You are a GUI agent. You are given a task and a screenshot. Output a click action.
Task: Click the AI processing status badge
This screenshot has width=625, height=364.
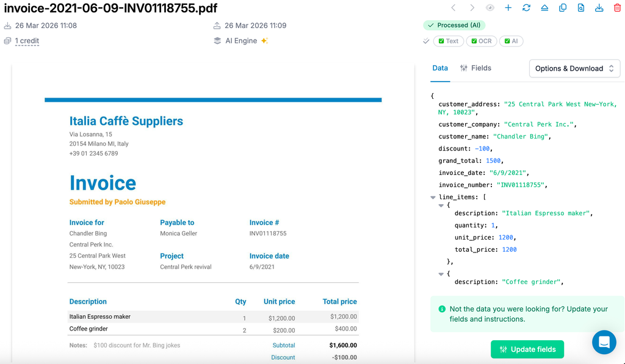pyautogui.click(x=511, y=41)
